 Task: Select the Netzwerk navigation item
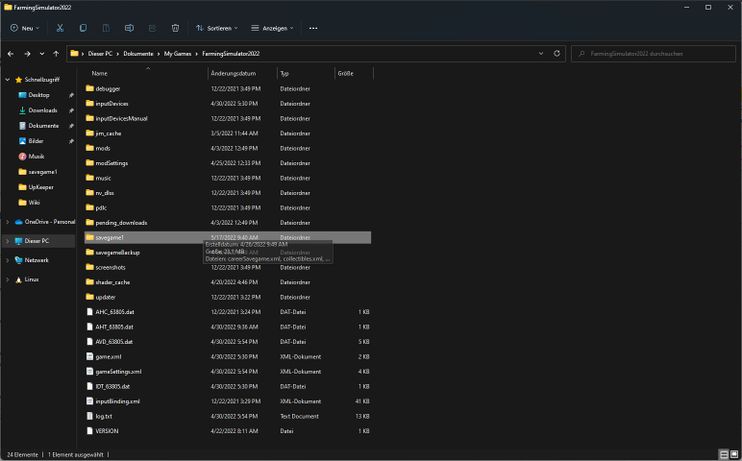point(36,260)
